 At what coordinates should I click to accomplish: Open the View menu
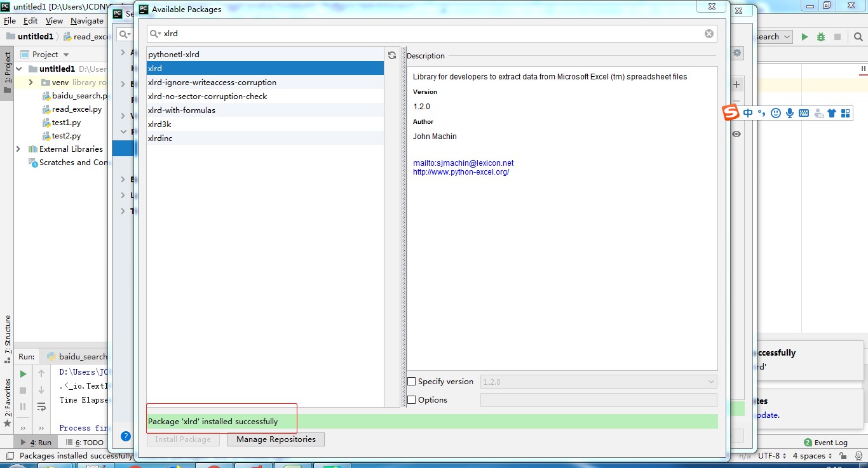[x=54, y=21]
